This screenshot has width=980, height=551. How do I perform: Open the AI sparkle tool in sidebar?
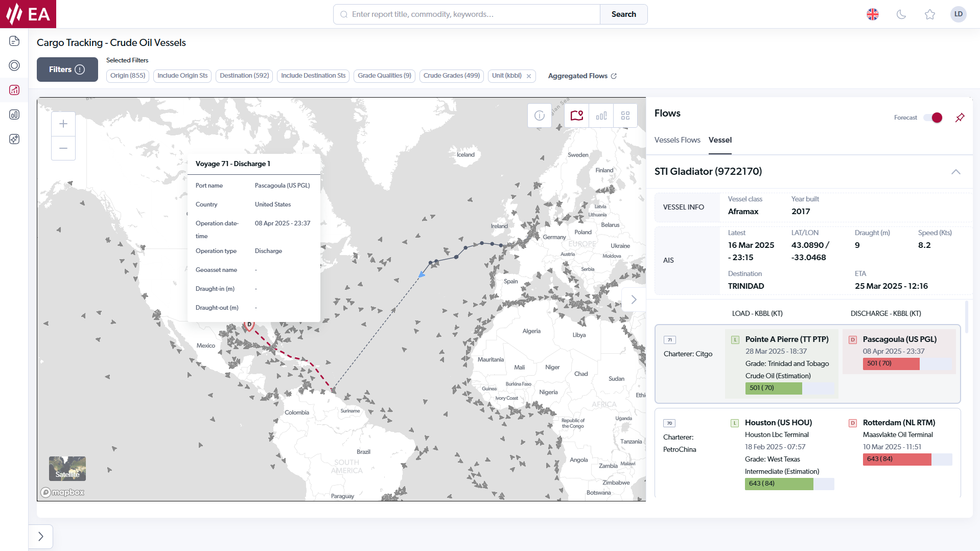[x=14, y=139]
